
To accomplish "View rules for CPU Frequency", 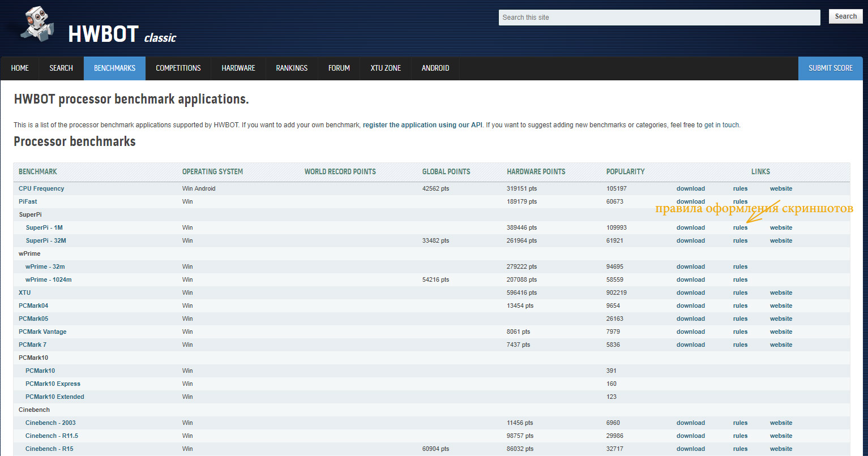I will (740, 188).
